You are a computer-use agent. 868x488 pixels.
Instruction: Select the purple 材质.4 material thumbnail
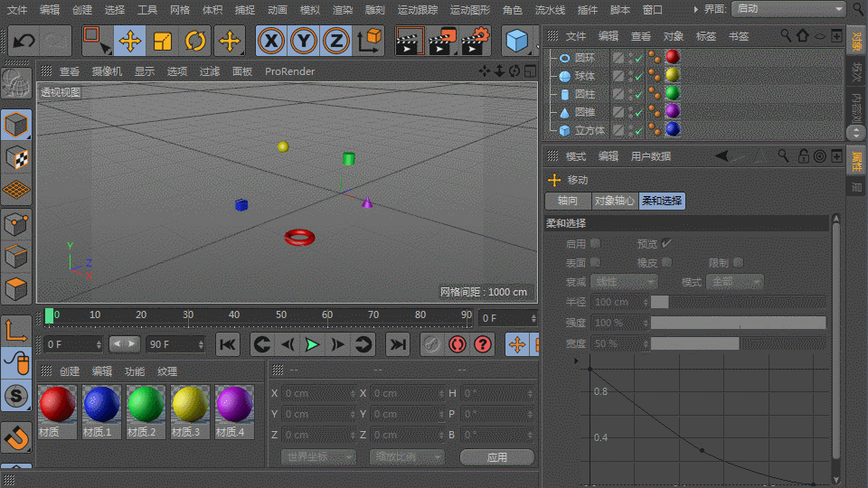233,405
